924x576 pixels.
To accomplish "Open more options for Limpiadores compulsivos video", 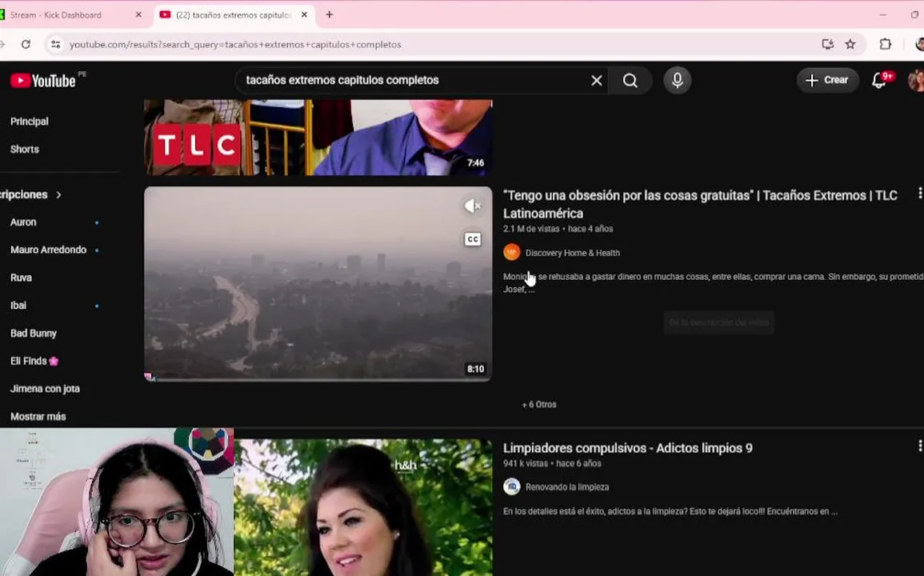I will (x=919, y=446).
